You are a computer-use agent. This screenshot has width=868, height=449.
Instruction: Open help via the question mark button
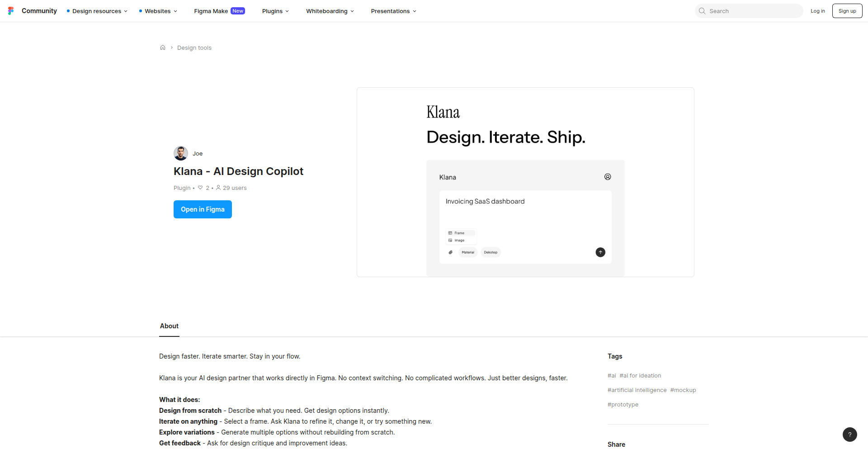click(850, 435)
